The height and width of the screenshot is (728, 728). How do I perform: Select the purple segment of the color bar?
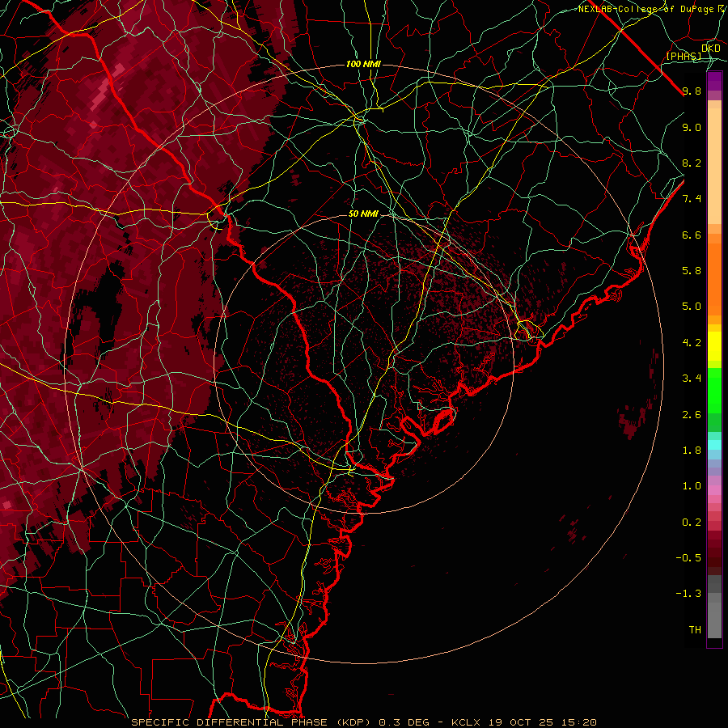coord(714,82)
